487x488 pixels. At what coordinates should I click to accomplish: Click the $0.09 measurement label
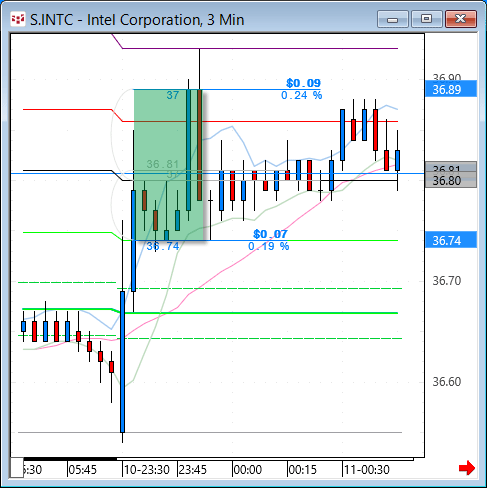[303, 83]
